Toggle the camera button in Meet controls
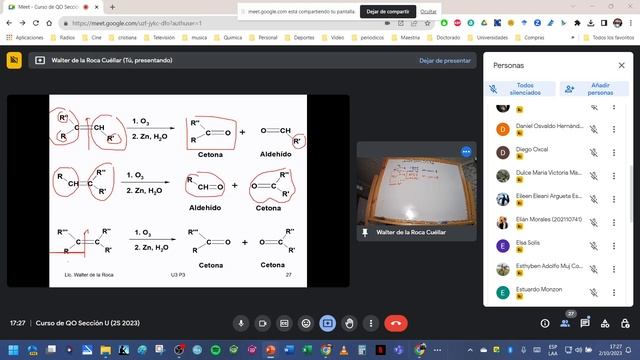 (x=262, y=323)
